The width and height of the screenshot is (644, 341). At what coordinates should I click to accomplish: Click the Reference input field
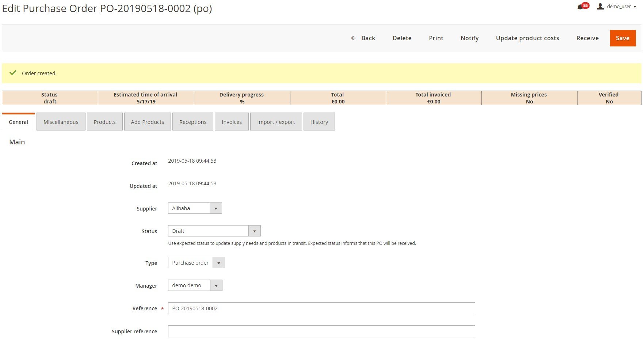pos(321,308)
